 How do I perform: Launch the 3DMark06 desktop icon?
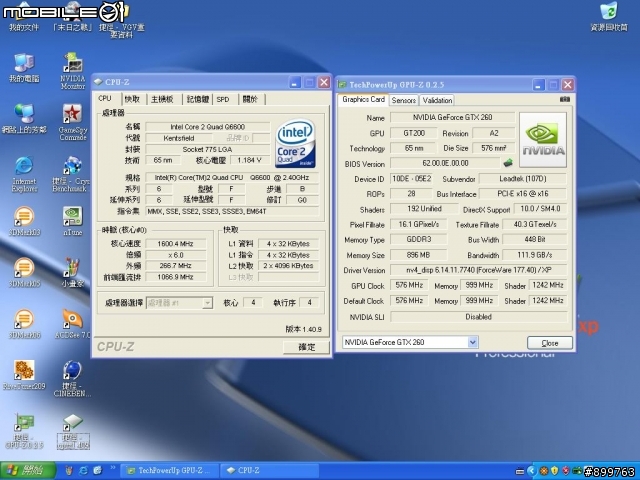coord(24,325)
